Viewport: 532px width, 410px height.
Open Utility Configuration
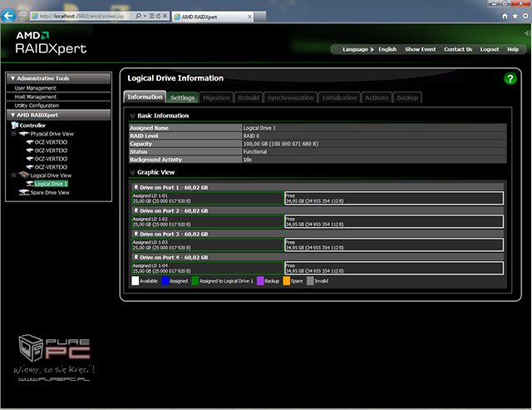(37, 106)
